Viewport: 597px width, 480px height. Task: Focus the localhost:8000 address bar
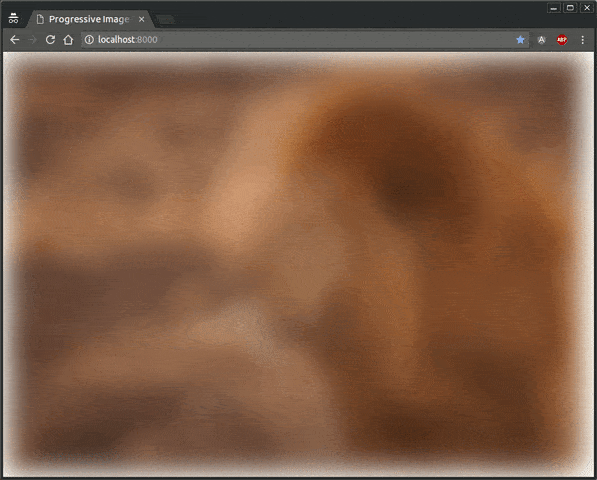[305, 40]
